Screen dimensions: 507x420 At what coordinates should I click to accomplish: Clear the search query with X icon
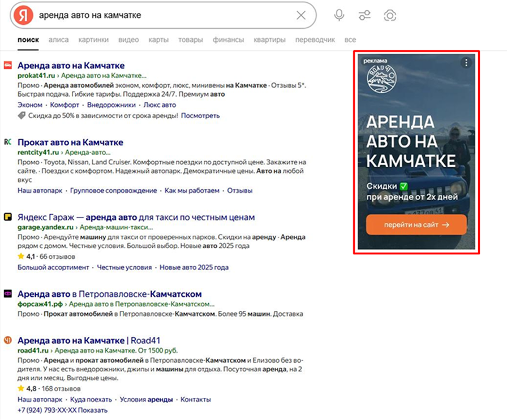coord(301,15)
